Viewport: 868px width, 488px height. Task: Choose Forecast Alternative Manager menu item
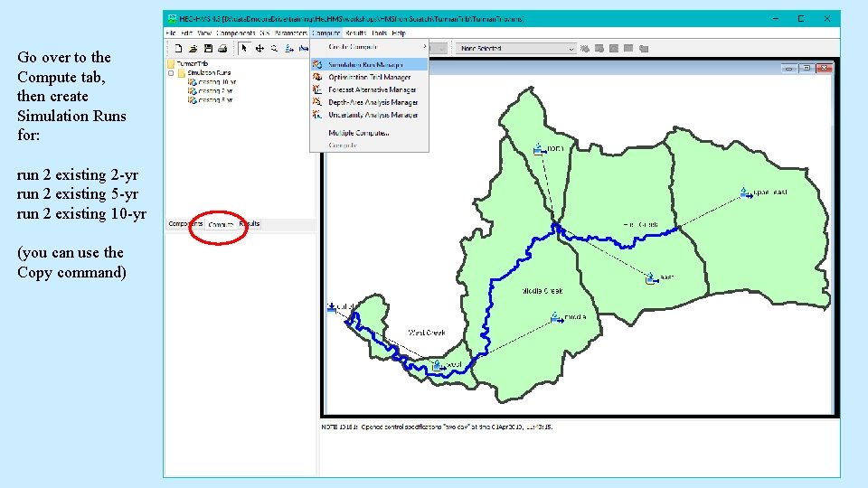tap(369, 89)
